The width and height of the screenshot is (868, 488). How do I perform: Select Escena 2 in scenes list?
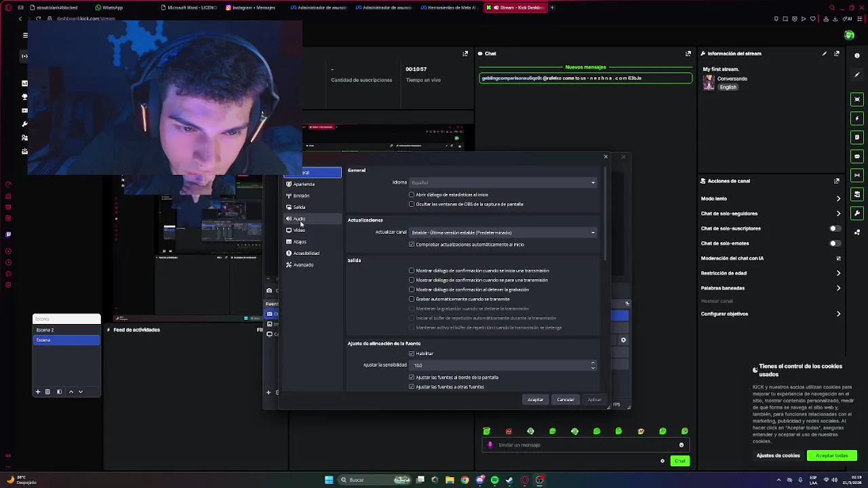tap(66, 330)
